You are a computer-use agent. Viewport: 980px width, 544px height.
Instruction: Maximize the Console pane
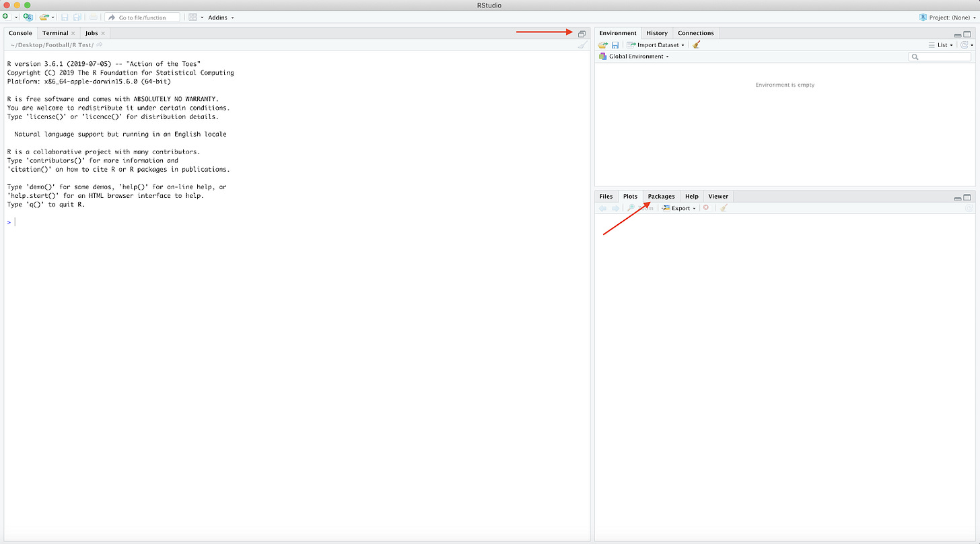click(x=582, y=33)
